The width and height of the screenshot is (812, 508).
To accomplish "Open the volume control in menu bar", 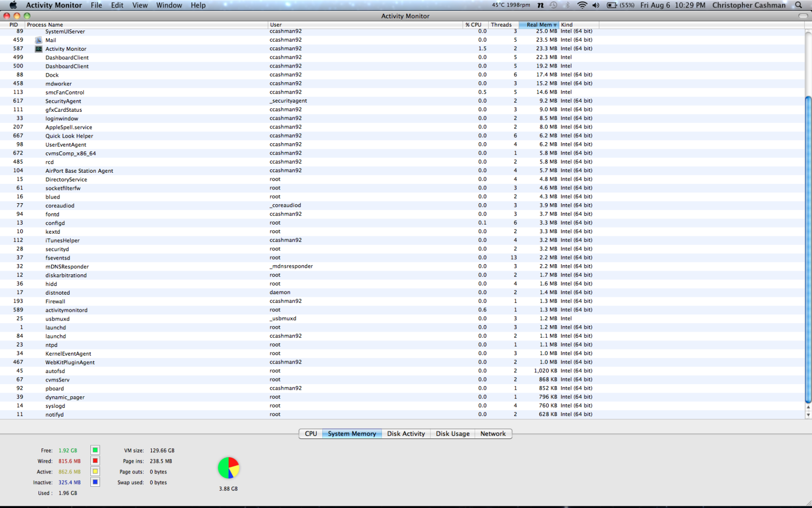I will (x=596, y=5).
